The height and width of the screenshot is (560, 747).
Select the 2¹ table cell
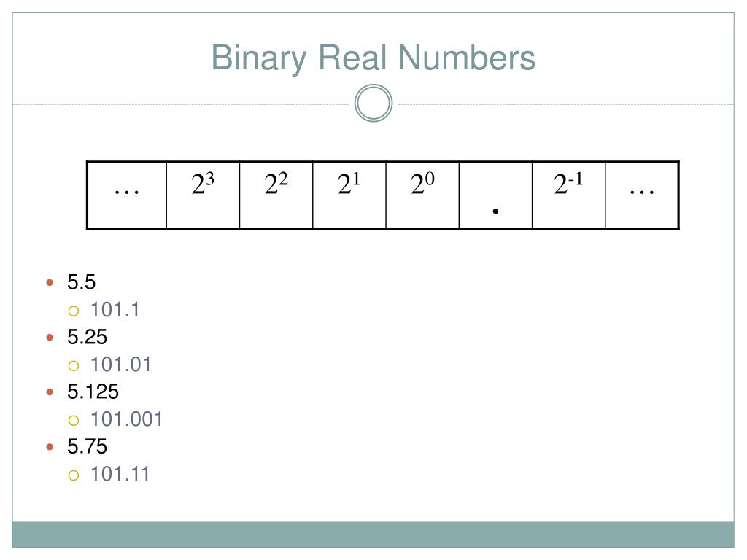[x=349, y=195]
